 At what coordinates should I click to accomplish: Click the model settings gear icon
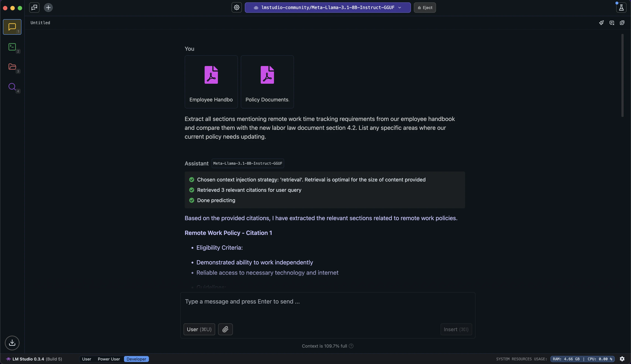[237, 8]
